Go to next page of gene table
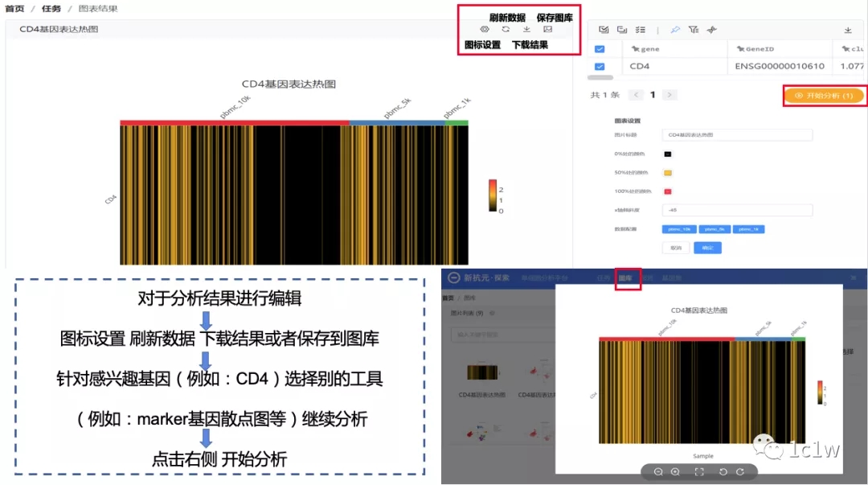This screenshot has width=868, height=485. pyautogui.click(x=669, y=95)
